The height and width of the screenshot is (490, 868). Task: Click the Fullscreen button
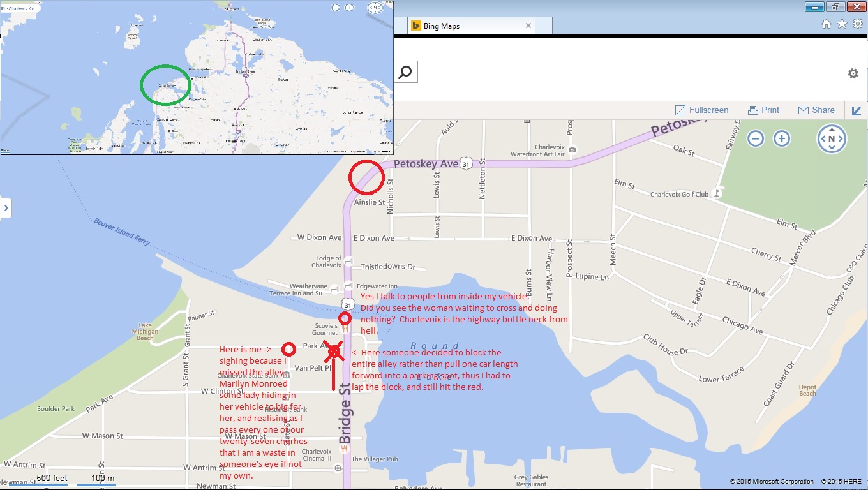pyautogui.click(x=701, y=110)
